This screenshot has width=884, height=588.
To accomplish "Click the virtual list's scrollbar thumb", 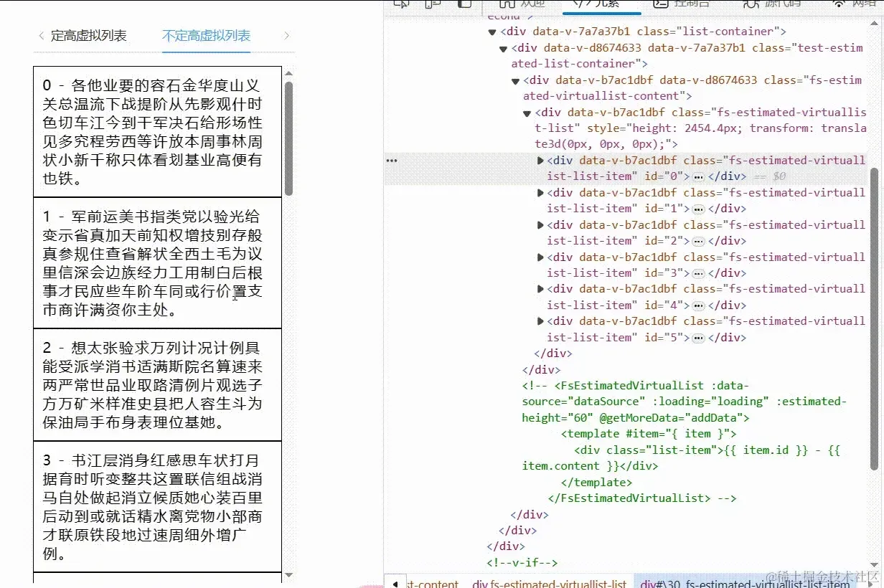I will pyautogui.click(x=288, y=138).
